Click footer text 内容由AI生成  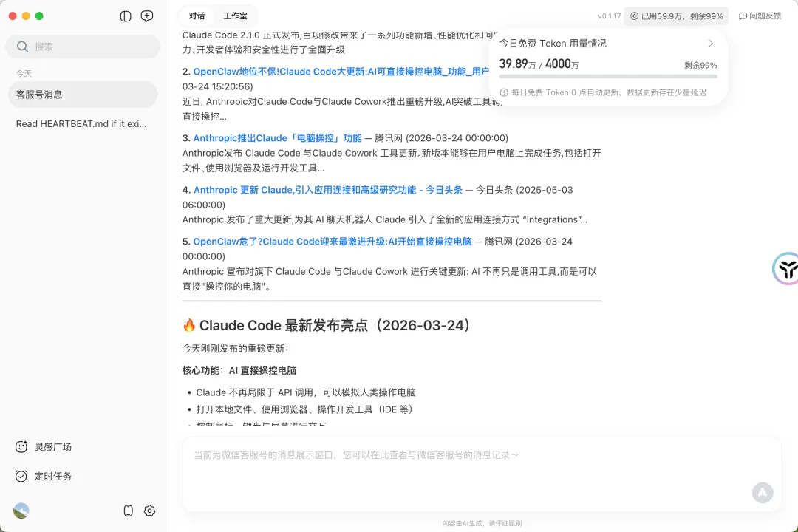pyautogui.click(x=482, y=523)
